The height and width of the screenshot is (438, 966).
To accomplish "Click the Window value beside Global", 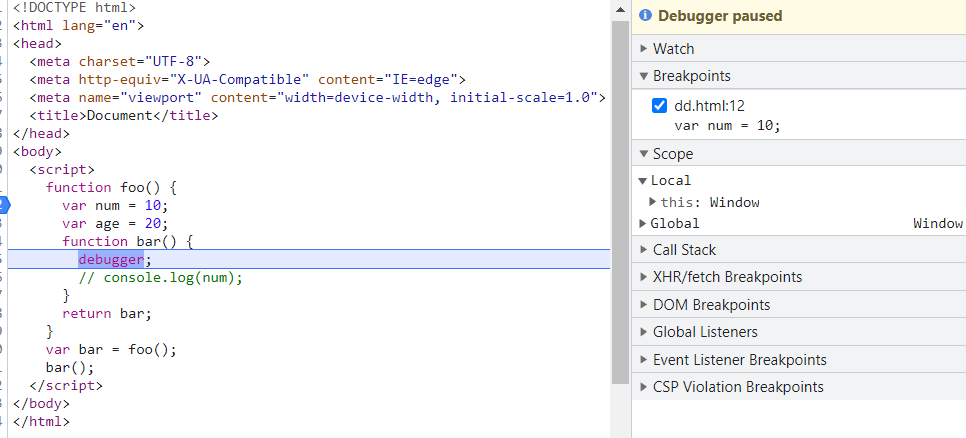I will coord(938,223).
